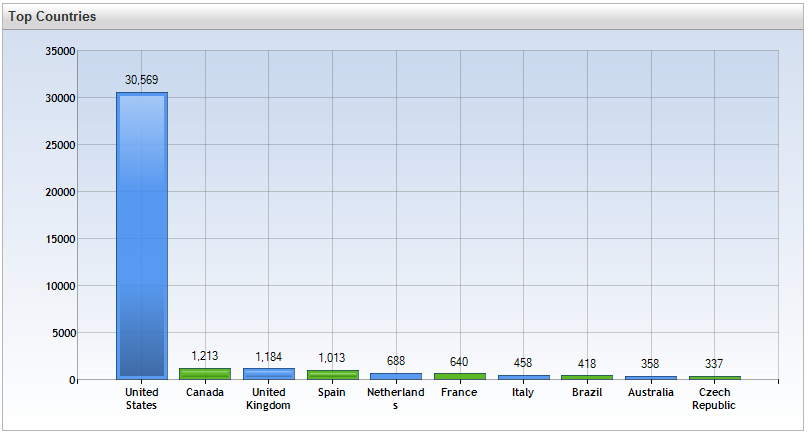This screenshot has width=808, height=434.
Task: Click the Italy axis label
Action: click(x=523, y=392)
